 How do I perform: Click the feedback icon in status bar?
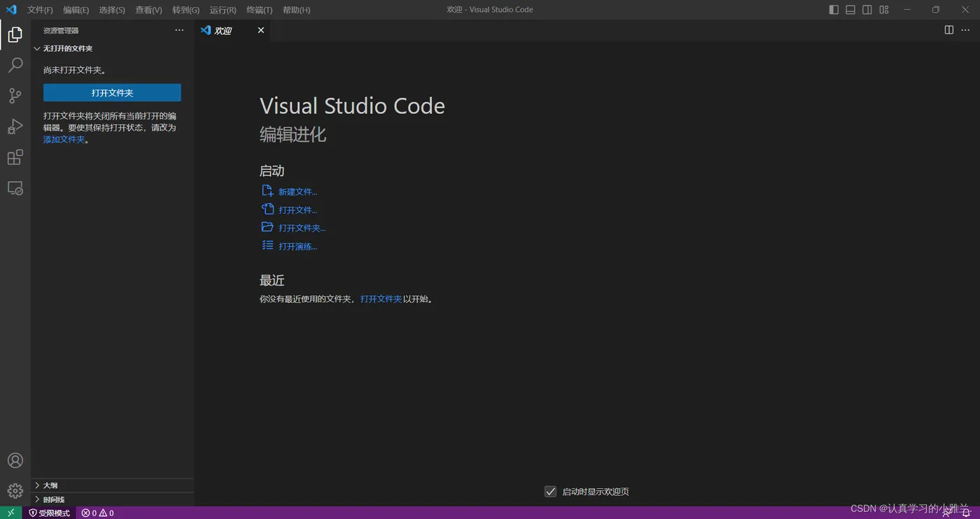click(x=947, y=513)
